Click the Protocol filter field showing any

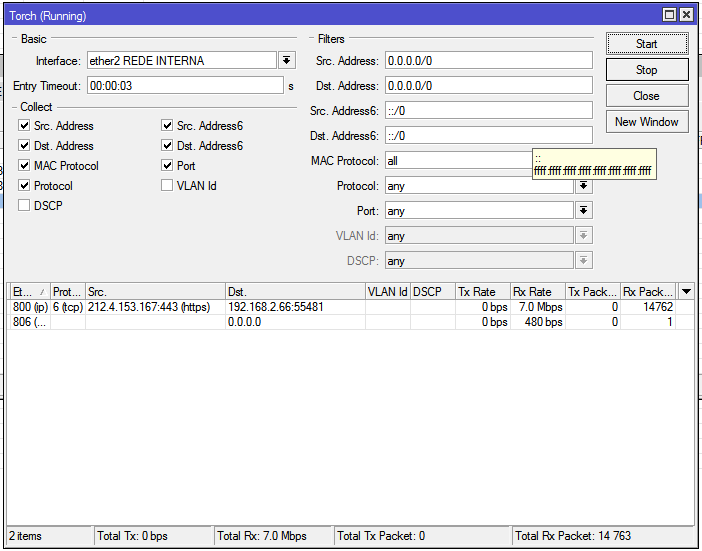(x=479, y=186)
